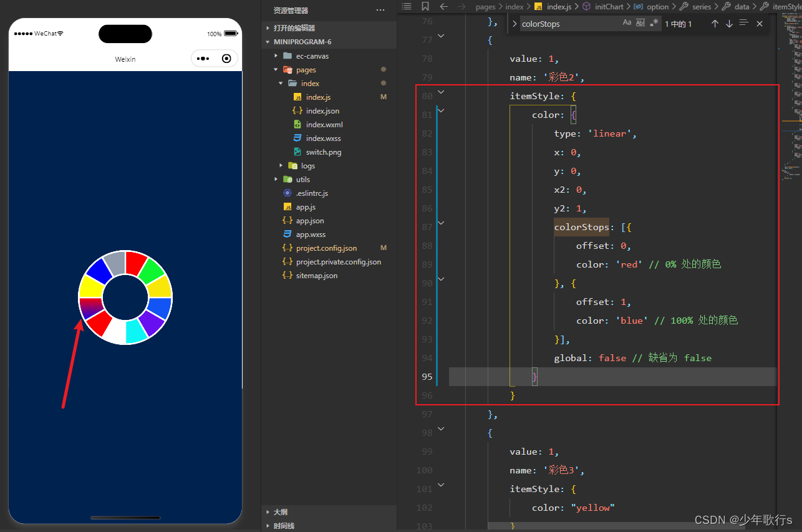Open the editor outline list icon

click(407, 6)
